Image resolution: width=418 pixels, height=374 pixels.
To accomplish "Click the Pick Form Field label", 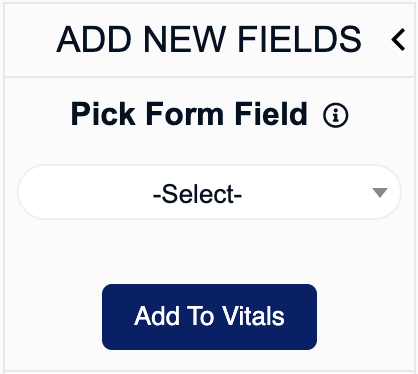I will pos(189,114).
